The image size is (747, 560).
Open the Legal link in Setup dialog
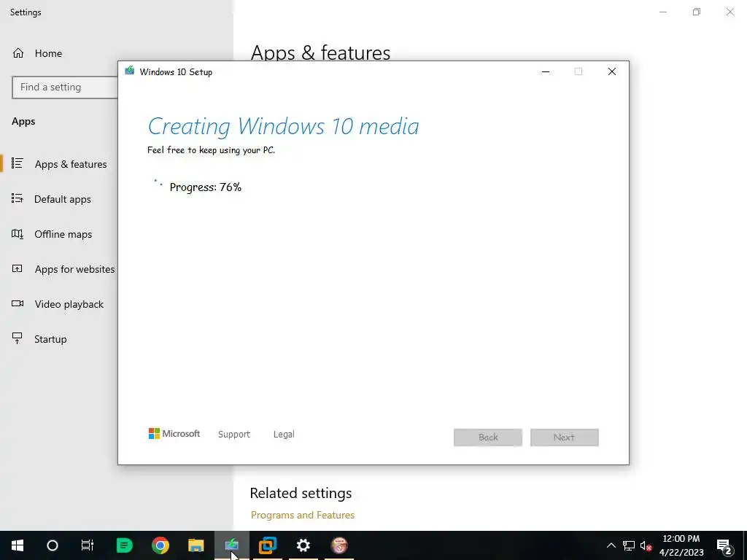click(x=284, y=435)
